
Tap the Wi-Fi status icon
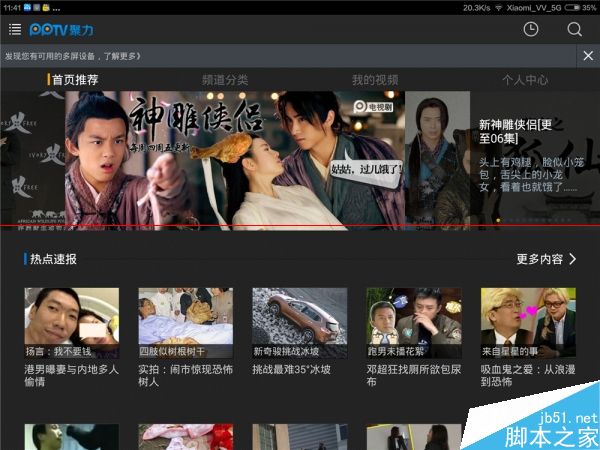pyautogui.click(x=498, y=8)
